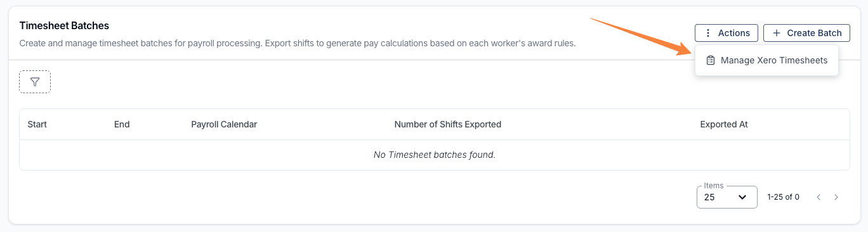Sort by the Start column header
The height and width of the screenshot is (232, 868).
37,124
